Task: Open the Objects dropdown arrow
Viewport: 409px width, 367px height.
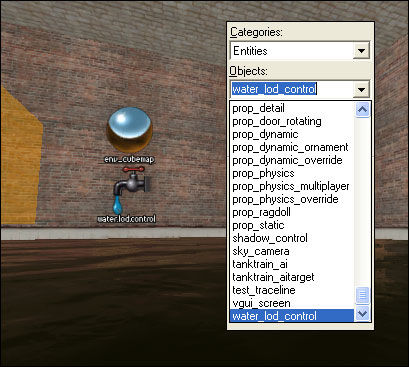Action: coord(361,89)
